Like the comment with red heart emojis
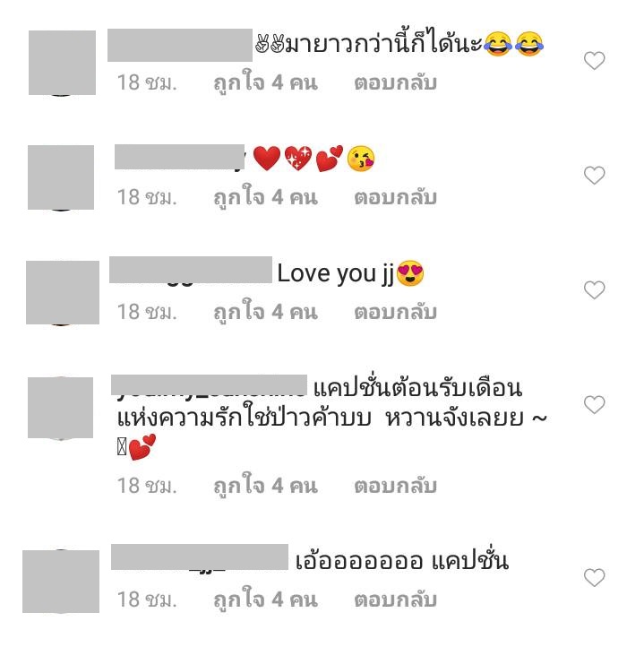Image resolution: width=644 pixels, height=647 pixels. click(594, 176)
